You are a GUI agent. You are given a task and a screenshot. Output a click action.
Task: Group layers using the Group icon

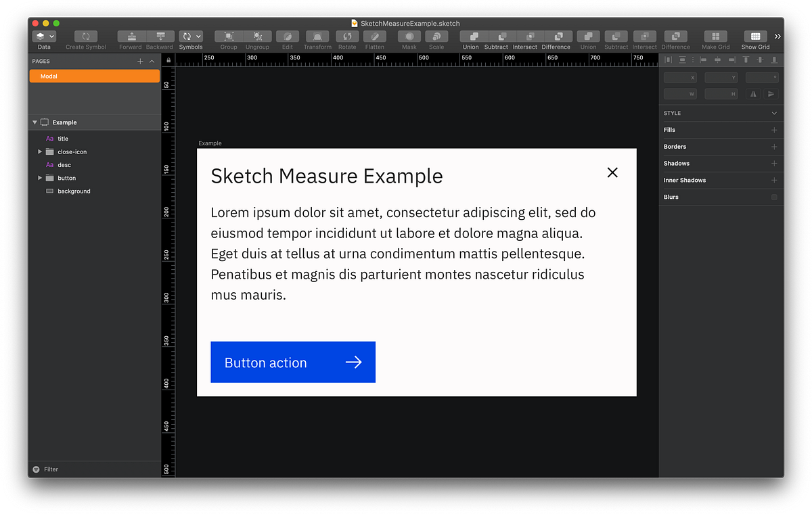point(228,37)
